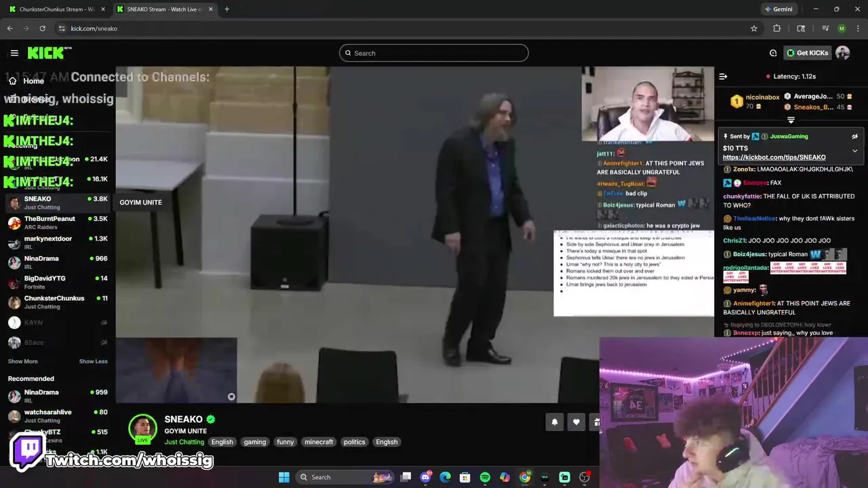Click Show More in the sidebar
868x488 pixels.
coord(23,361)
